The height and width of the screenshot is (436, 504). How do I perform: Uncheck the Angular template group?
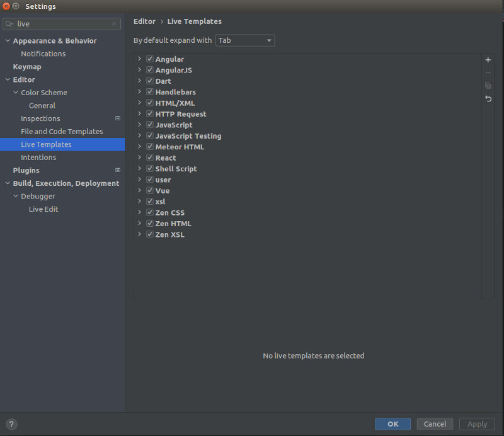[149, 59]
